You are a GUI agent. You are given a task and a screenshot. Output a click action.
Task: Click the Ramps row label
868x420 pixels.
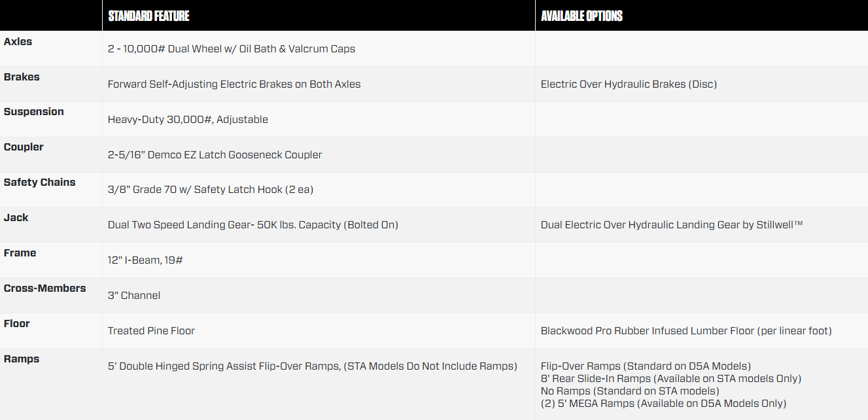21,359
